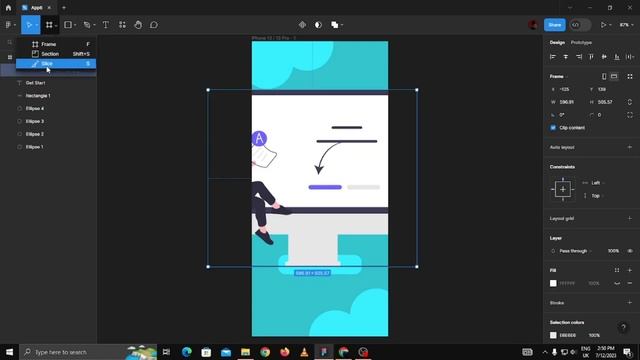This screenshot has height=360, width=640.
Task: Click Align right icon
Action: (x=578, y=57)
